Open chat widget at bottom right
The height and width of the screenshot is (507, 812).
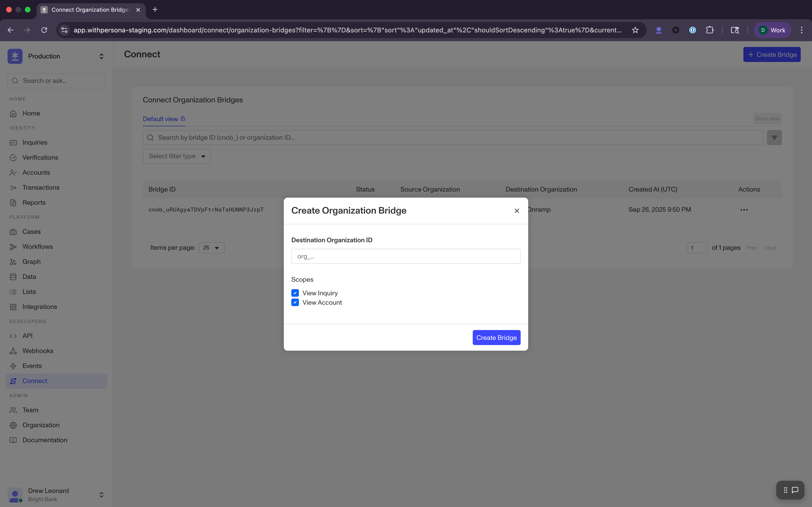[x=795, y=490]
